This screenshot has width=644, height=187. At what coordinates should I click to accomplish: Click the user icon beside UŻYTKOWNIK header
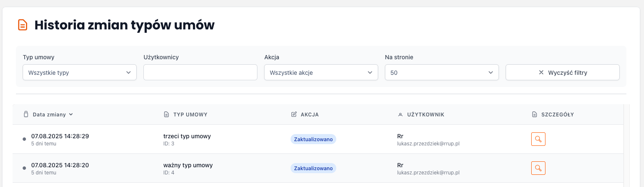400,114
